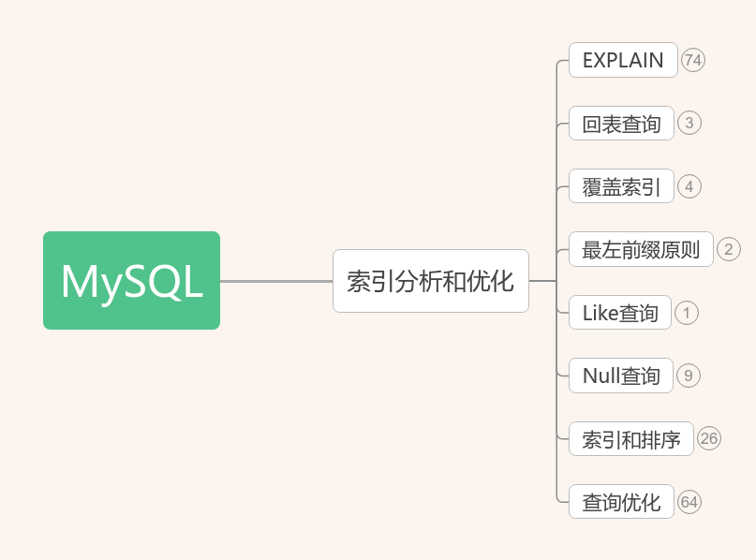Image resolution: width=756 pixels, height=560 pixels.
Task: Click the 覆盖索引 topic node
Action: 620,186
